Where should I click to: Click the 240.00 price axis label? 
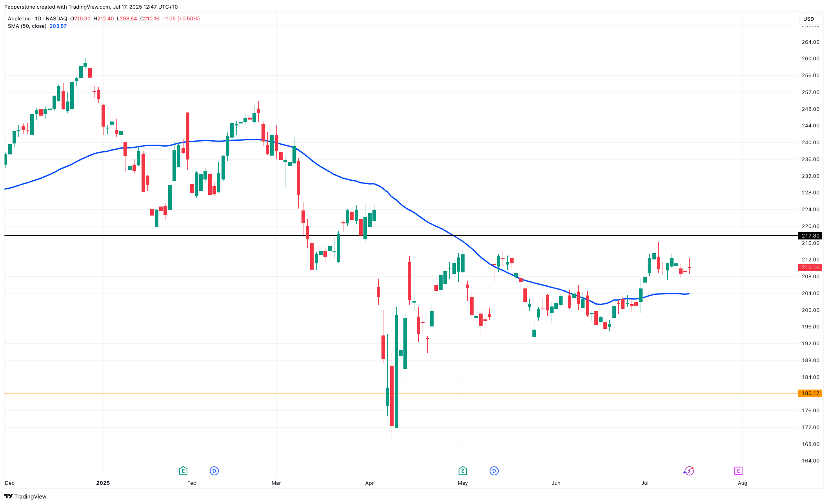click(810, 142)
